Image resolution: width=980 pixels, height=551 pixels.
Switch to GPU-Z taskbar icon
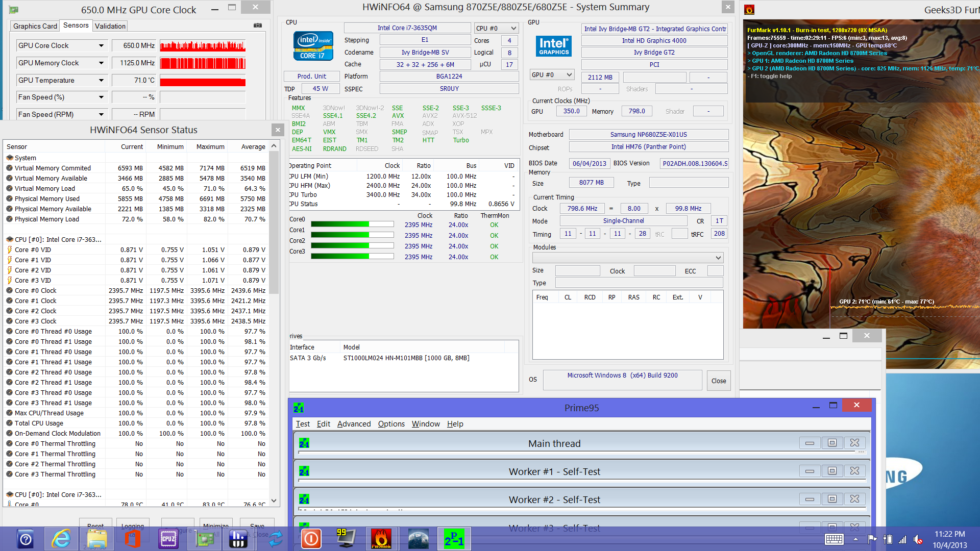coord(204,539)
